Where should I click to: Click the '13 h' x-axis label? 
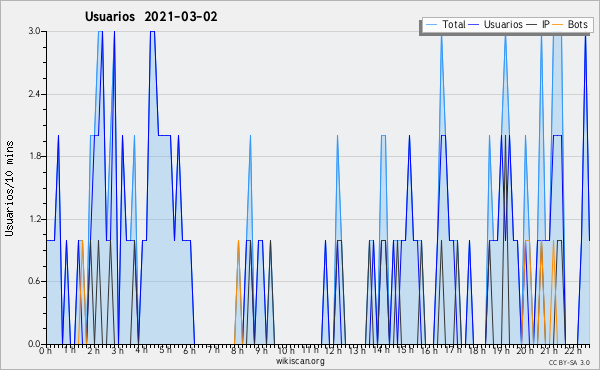pyautogui.click(x=357, y=351)
